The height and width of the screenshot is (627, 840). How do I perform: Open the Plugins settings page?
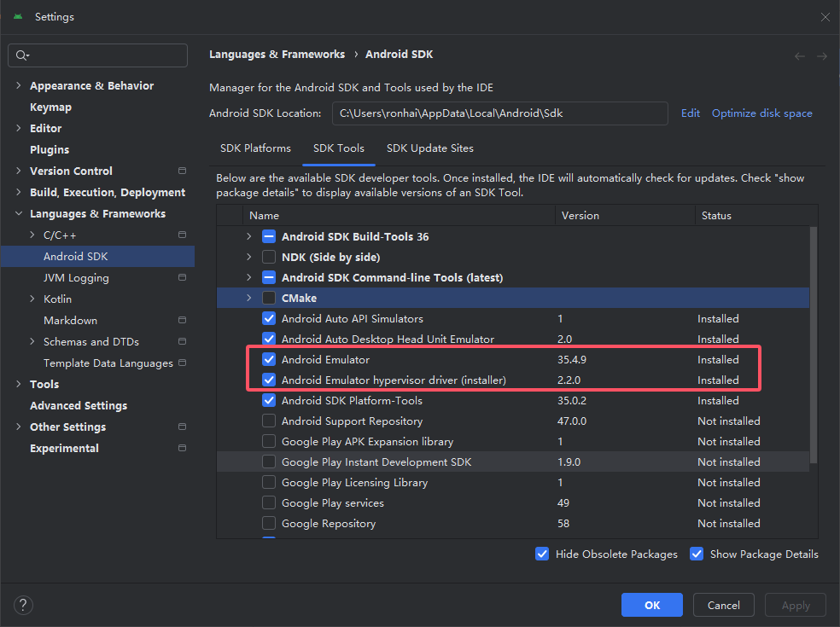pyautogui.click(x=50, y=149)
